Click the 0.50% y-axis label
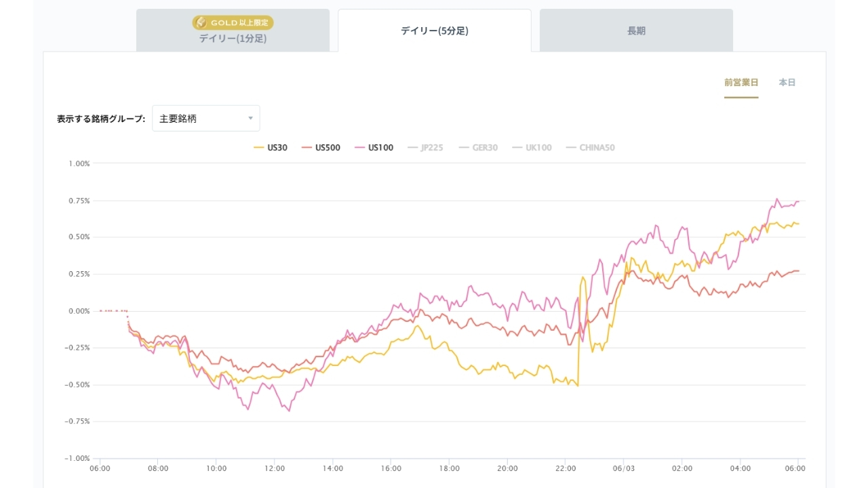The image size is (868, 488). point(79,237)
